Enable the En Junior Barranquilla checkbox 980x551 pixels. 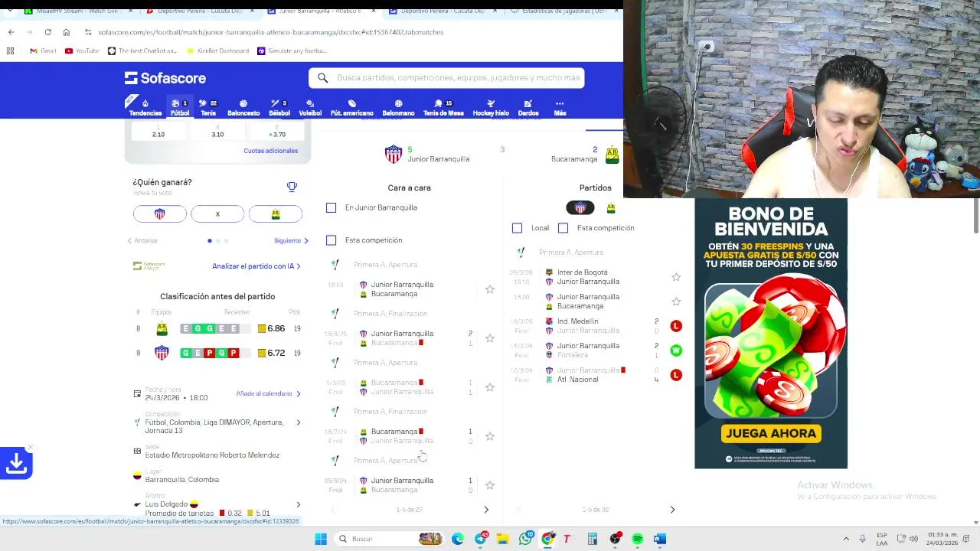point(331,207)
